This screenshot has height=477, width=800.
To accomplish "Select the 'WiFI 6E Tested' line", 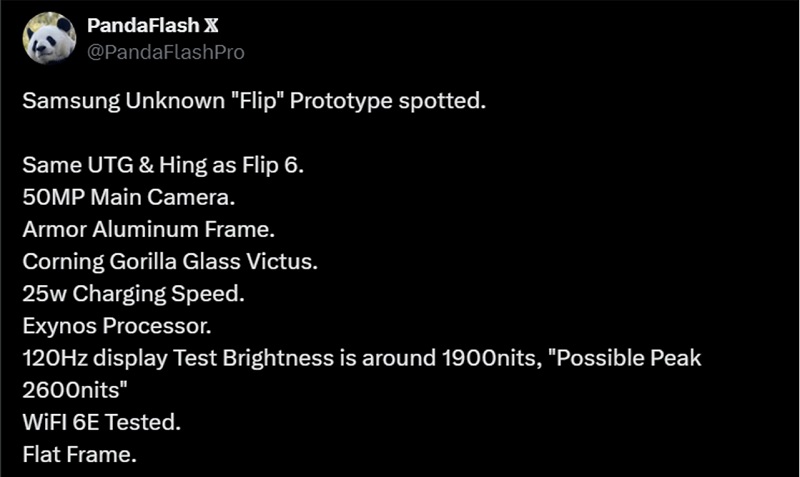I will pyautogui.click(x=102, y=422).
